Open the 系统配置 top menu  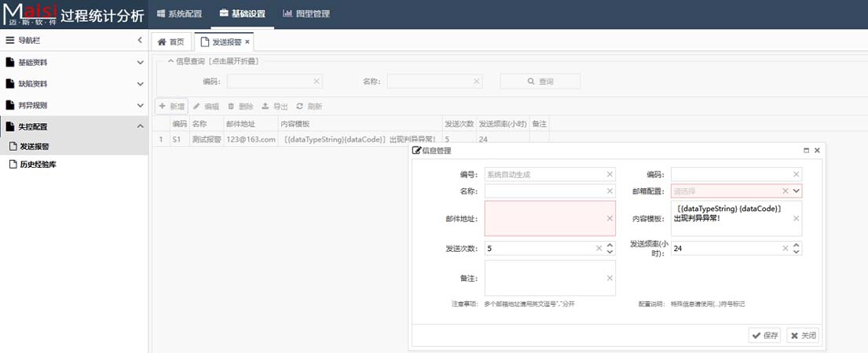point(179,14)
